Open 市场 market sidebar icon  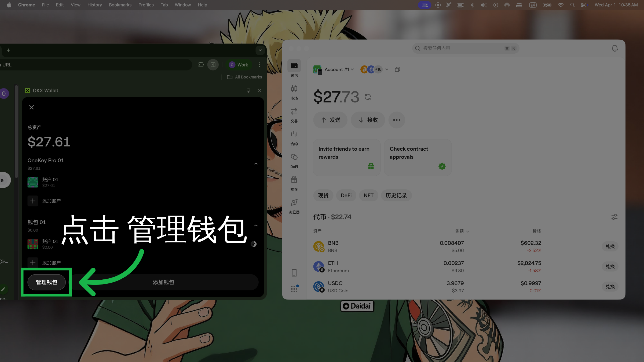294,92
